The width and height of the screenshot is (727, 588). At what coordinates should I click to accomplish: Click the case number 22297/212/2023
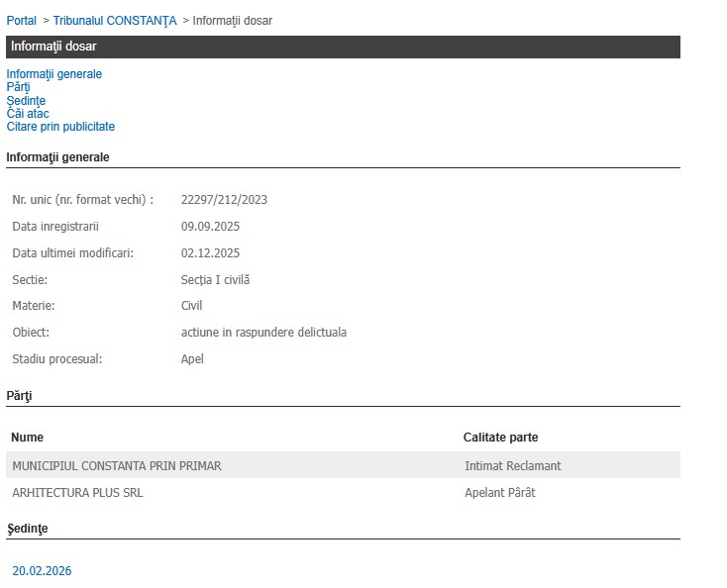tap(224, 200)
